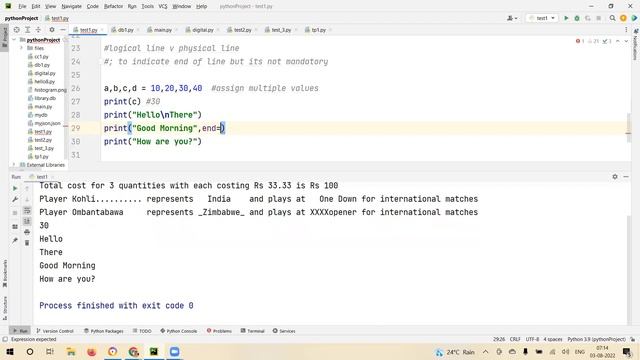Open the IDE updates orange icon
Screen dimensions: 640x360
(623, 18)
